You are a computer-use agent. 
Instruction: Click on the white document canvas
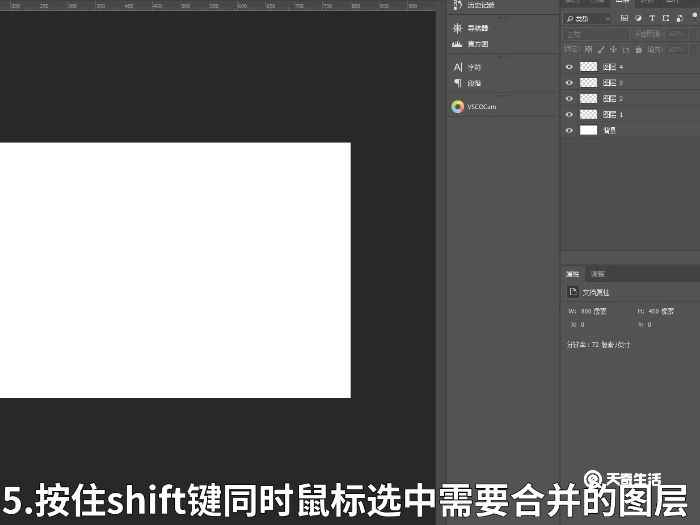point(175,270)
